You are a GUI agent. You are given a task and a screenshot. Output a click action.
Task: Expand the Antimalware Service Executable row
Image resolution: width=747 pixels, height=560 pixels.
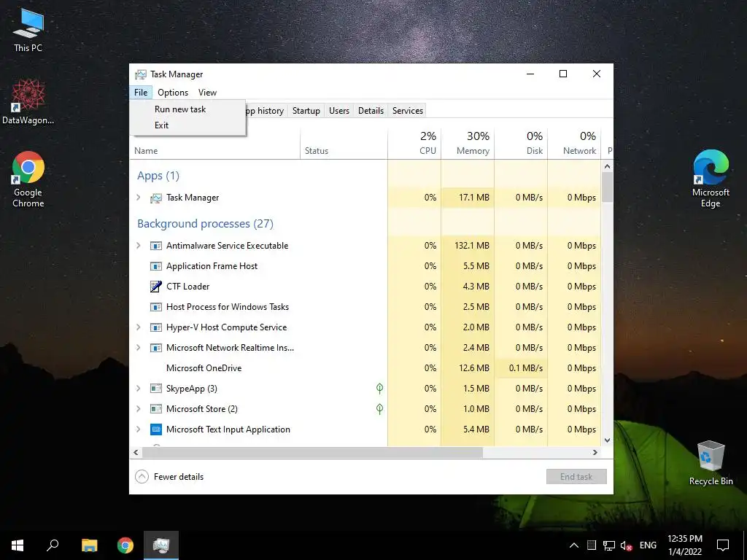[139, 245]
